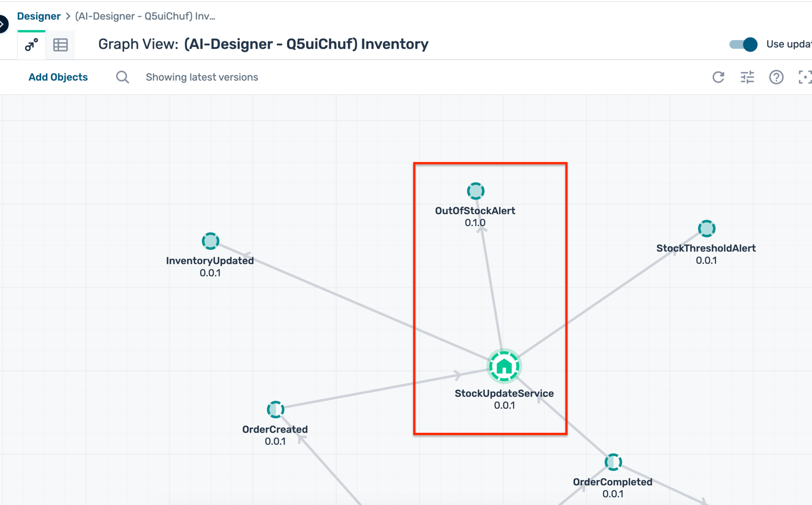Viewport: 812px width, 505px height.
Task: Open the graph filter settings icon
Action: point(747,77)
